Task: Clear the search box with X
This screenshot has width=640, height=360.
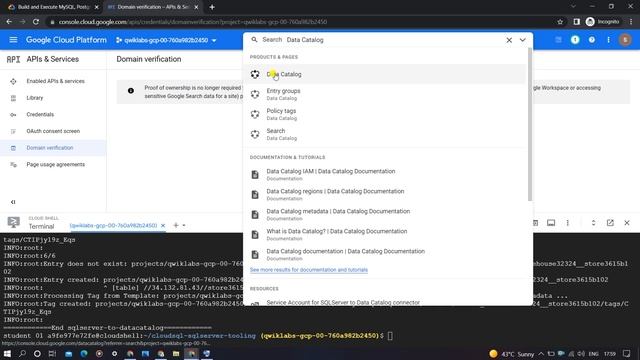Action: click(x=509, y=40)
